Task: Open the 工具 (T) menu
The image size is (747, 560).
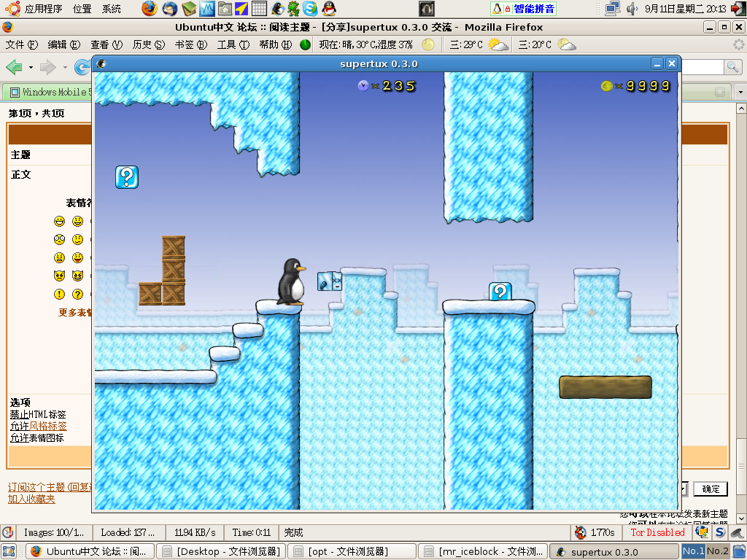Action: [233, 44]
